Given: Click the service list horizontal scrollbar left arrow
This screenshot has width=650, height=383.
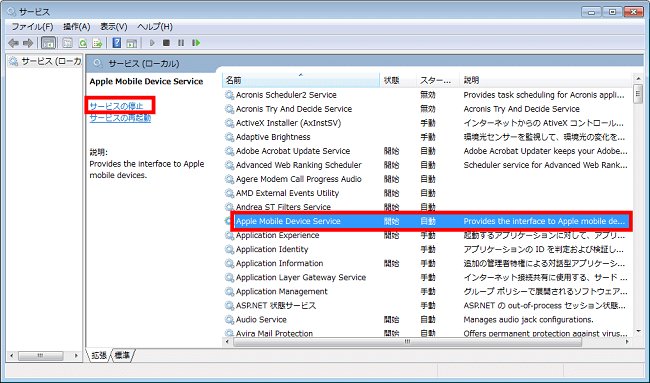Looking at the screenshot, I should pyautogui.click(x=227, y=342).
